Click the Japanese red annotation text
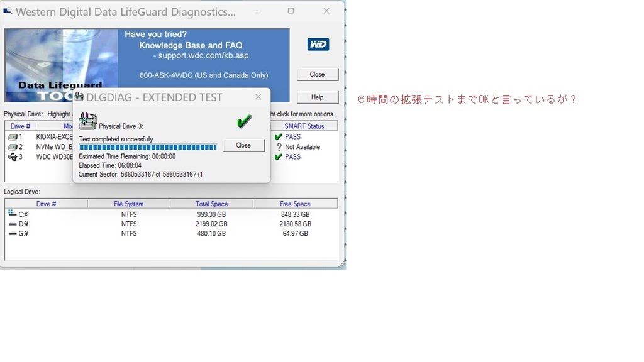Screen dimensions: 644x362 (467, 99)
